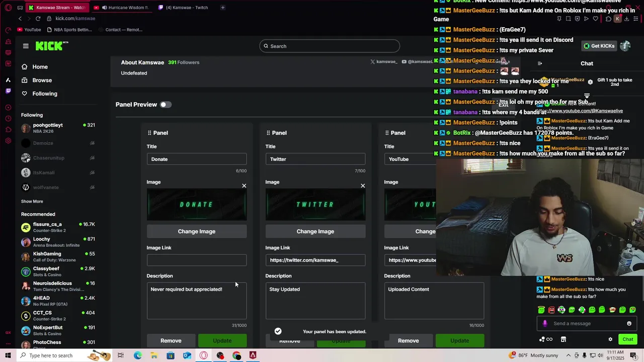Click Change Image on the Twitter panel

315,231
